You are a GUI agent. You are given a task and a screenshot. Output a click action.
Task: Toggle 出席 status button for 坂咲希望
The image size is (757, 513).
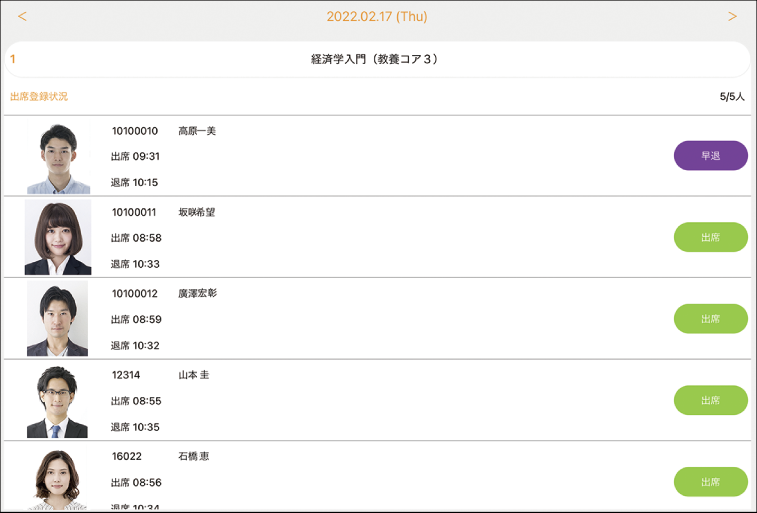[710, 237]
